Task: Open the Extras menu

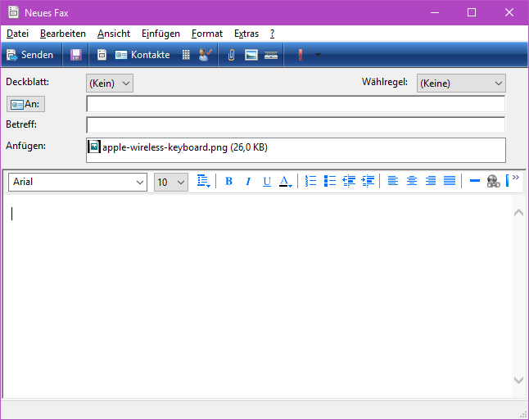Action: pos(246,34)
